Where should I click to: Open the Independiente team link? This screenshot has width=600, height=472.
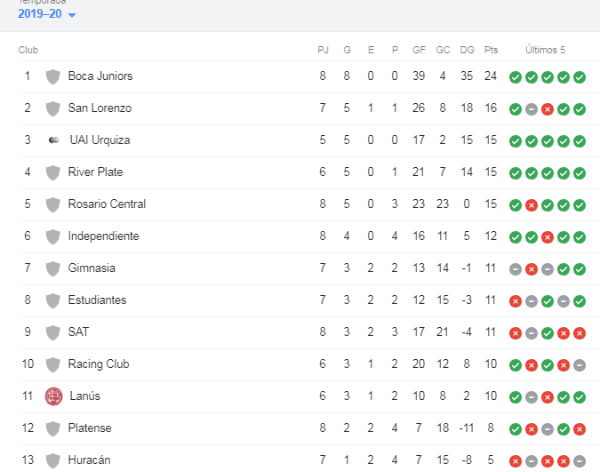tap(103, 236)
